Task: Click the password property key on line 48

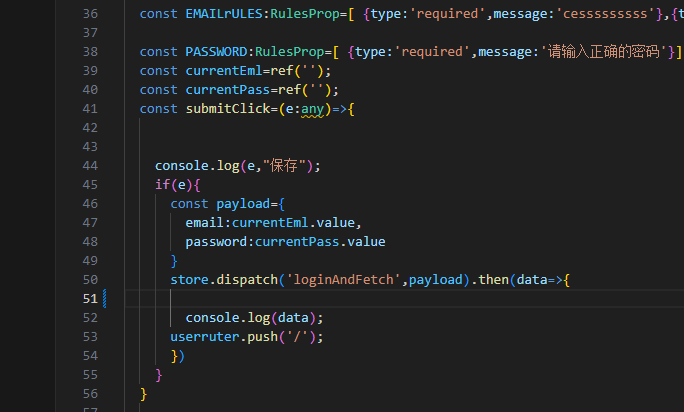Action: pyautogui.click(x=216, y=242)
